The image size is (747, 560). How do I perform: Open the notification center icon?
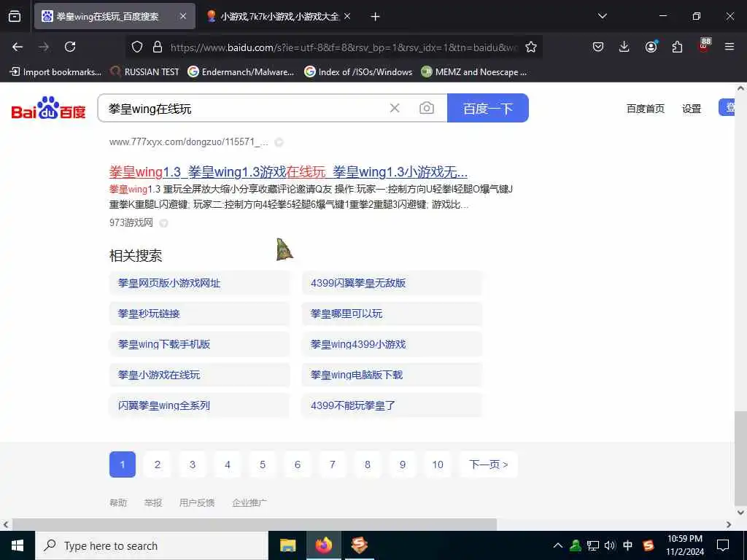point(723,545)
